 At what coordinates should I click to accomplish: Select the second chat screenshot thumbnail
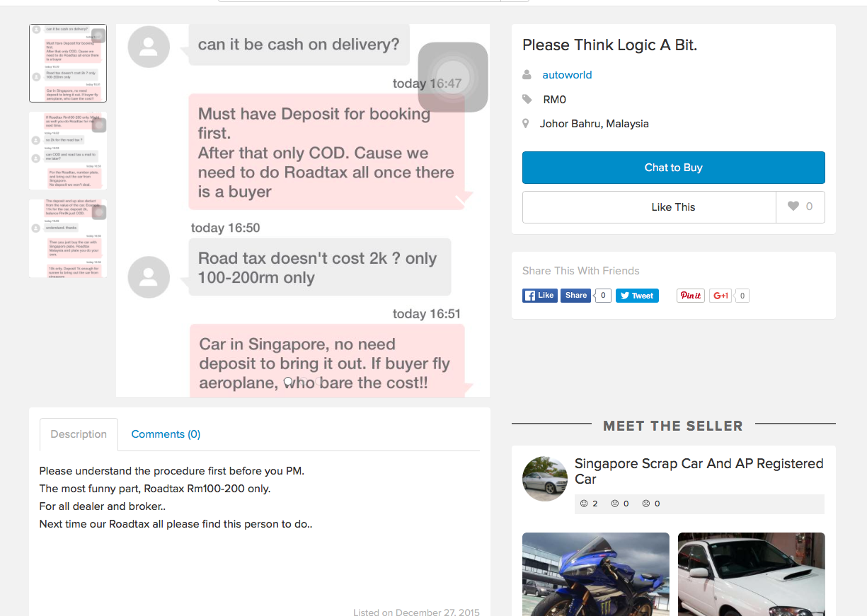(68, 151)
